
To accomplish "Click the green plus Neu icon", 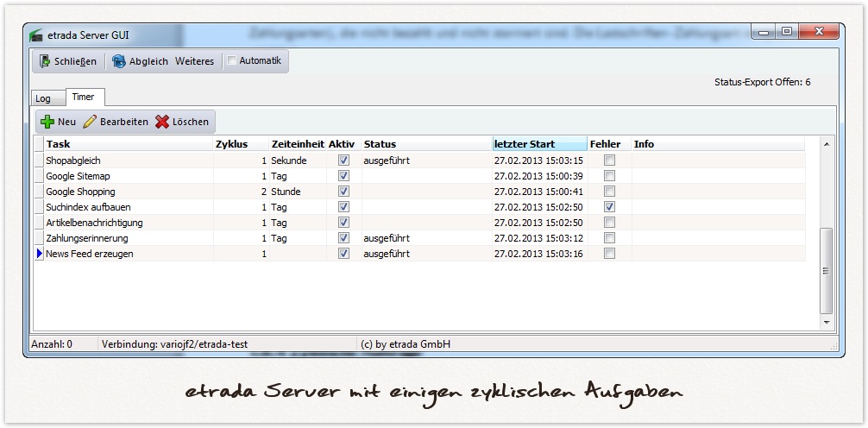I will (x=47, y=122).
